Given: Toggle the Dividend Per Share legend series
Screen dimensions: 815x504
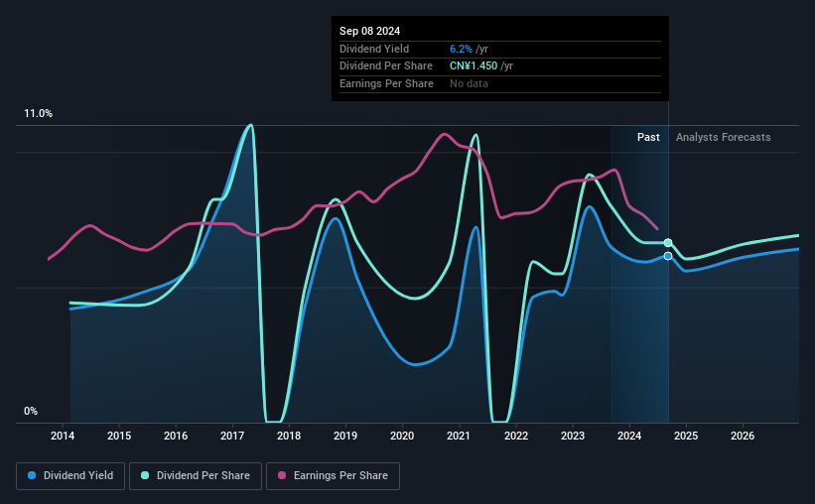Looking at the screenshot, I should [x=196, y=476].
